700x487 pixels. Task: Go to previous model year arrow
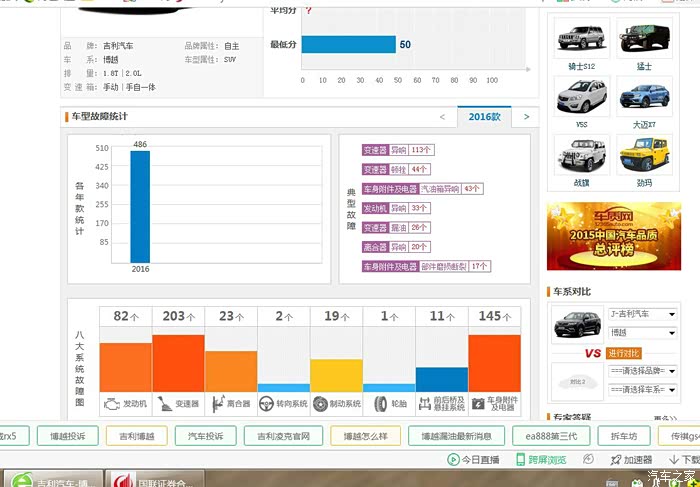click(x=442, y=117)
